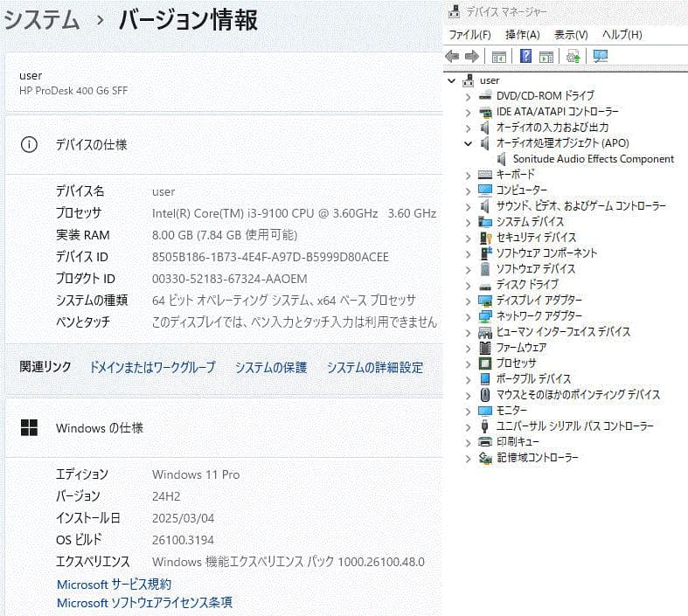Click the ソフトウェア コンポーネント icon
Image resolution: width=688 pixels, height=616 pixels.
click(486, 253)
